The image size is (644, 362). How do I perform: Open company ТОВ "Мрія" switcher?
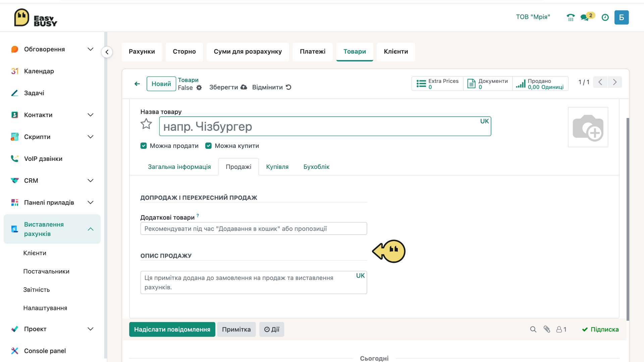pos(533,17)
